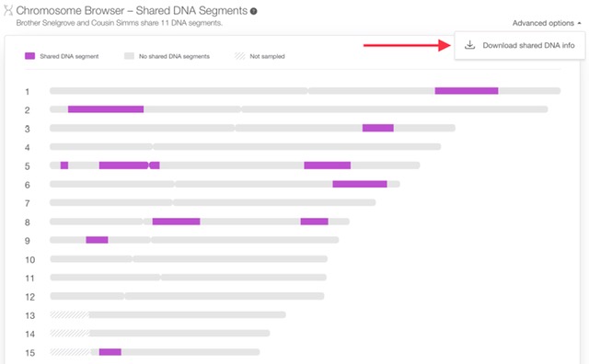Click the shared segment on chromosome 6
This screenshot has height=364, width=589.
(x=360, y=184)
